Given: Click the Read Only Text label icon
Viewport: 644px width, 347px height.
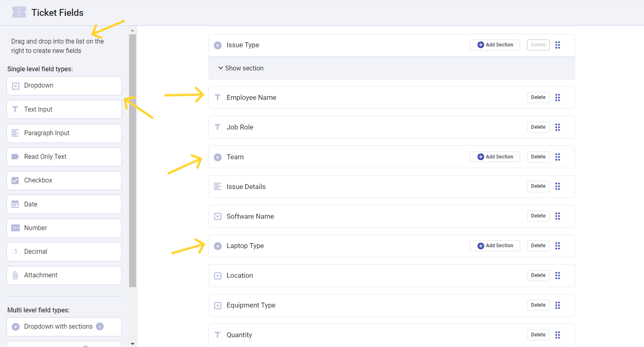Looking at the screenshot, I should [15, 157].
